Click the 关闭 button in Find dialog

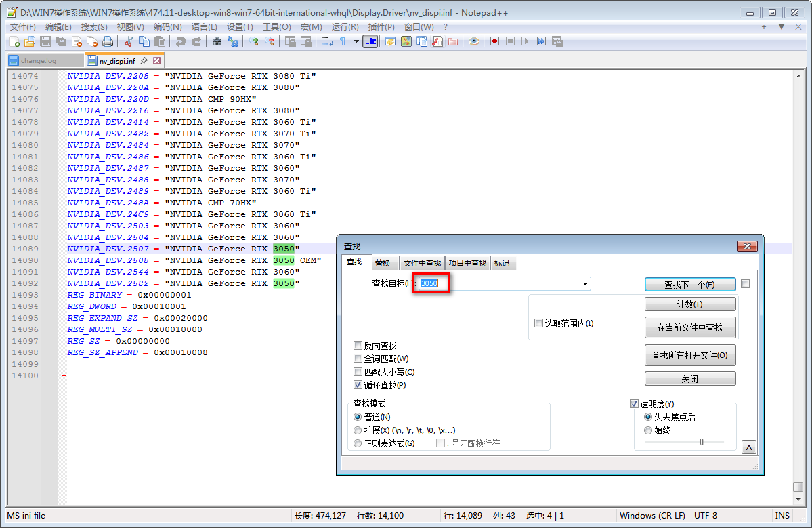[690, 380]
